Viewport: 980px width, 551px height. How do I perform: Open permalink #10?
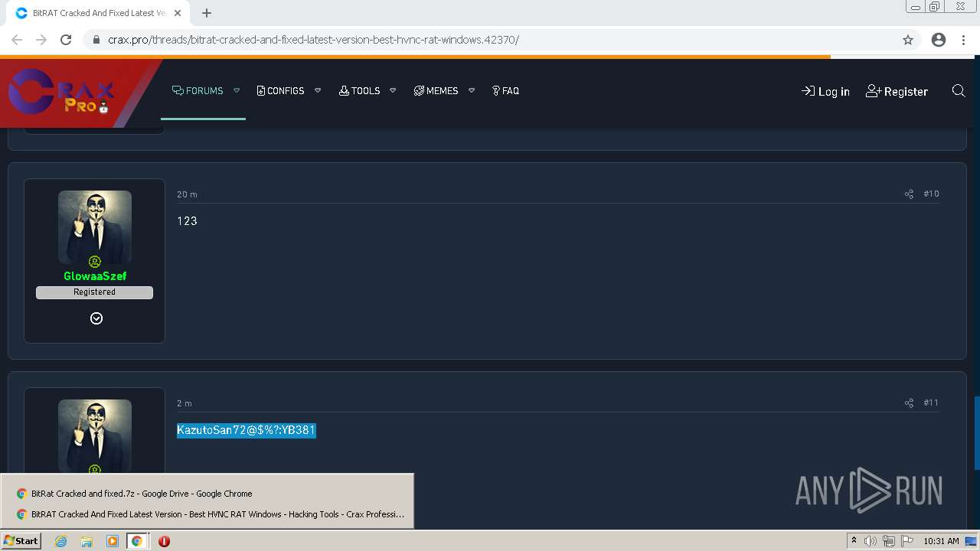coord(931,194)
